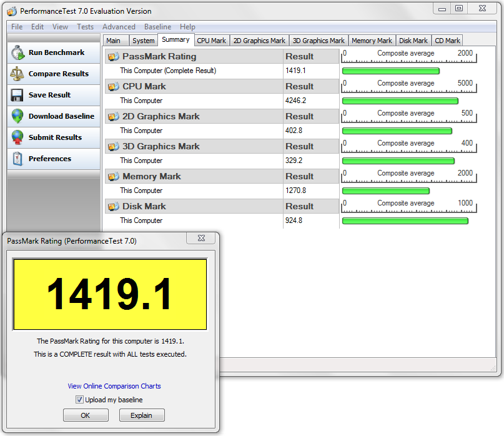Open the Help menu

tap(188, 27)
